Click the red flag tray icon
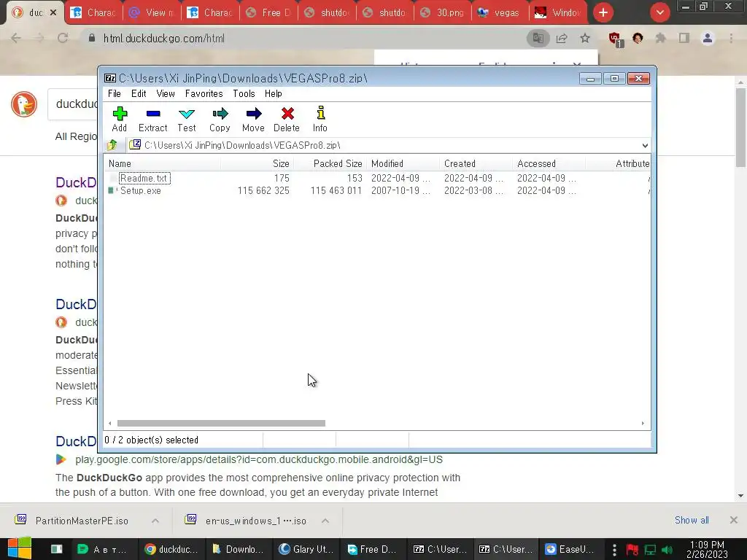747x560 pixels. 632,550
